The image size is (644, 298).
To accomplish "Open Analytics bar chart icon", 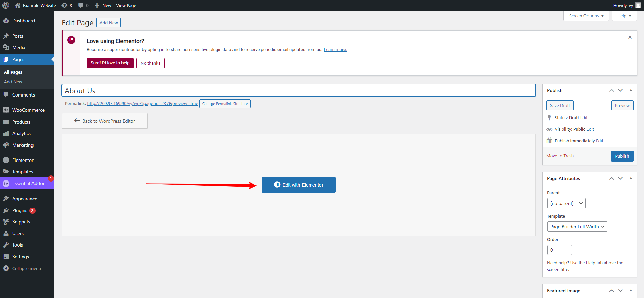I will tap(6, 133).
